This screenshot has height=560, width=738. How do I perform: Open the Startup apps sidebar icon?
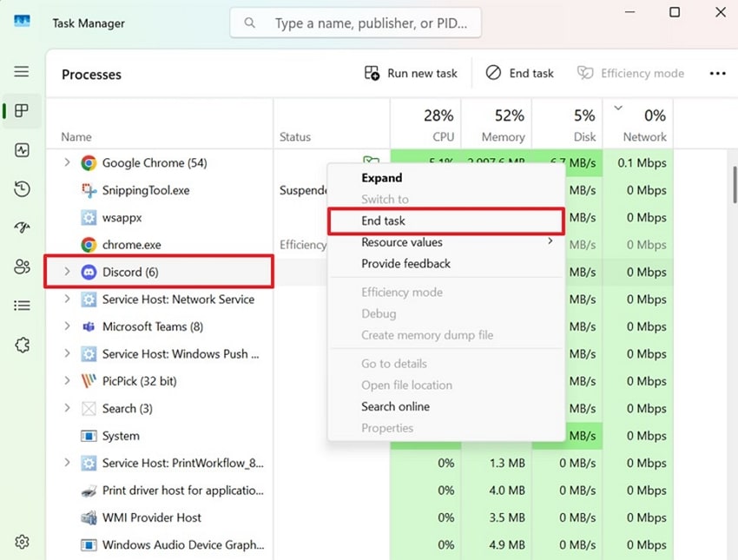22,227
